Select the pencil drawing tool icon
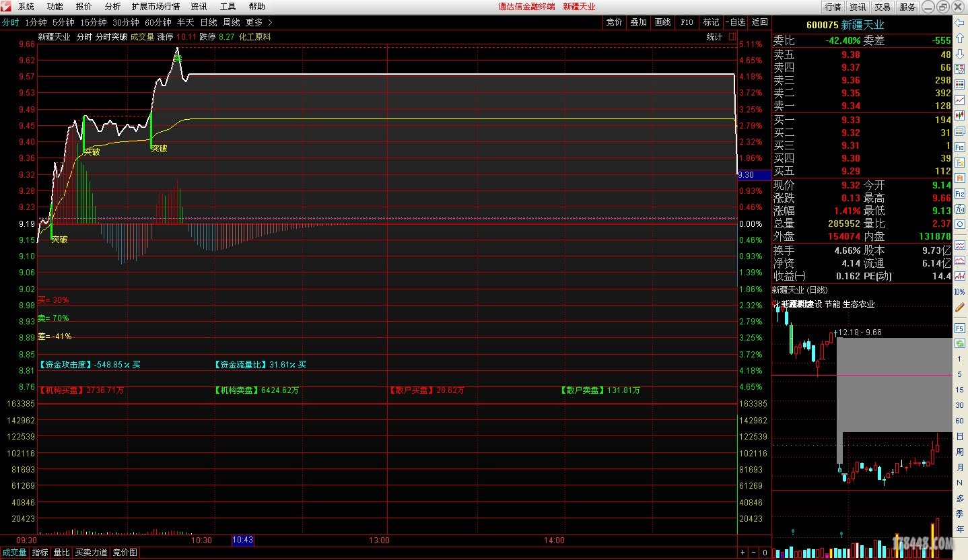 point(960,307)
